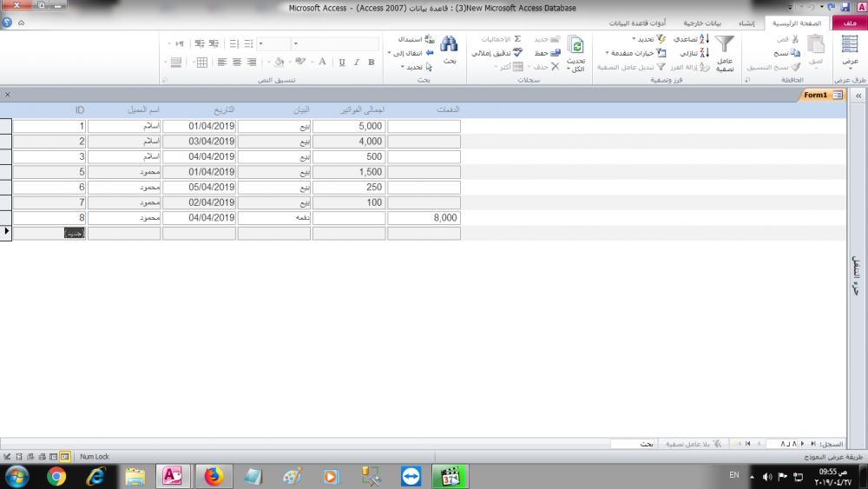Switch to Create (إنشاء) tab
This screenshot has height=489, width=868.
(x=746, y=23)
